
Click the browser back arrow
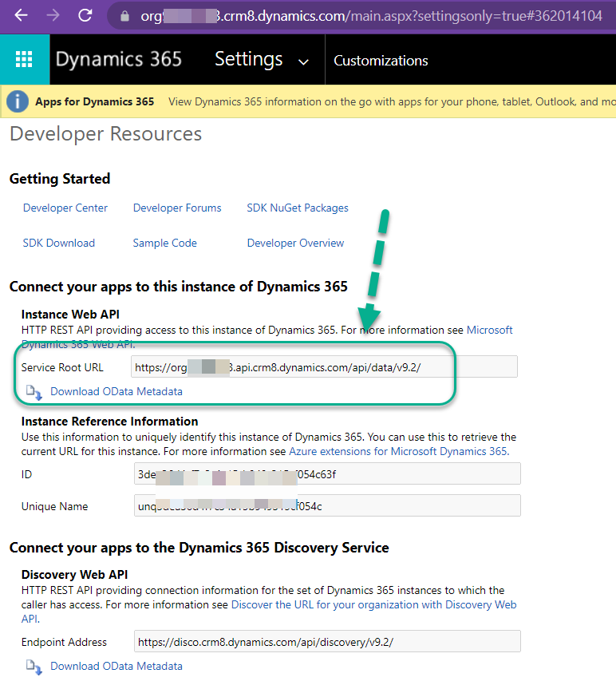click(x=21, y=15)
